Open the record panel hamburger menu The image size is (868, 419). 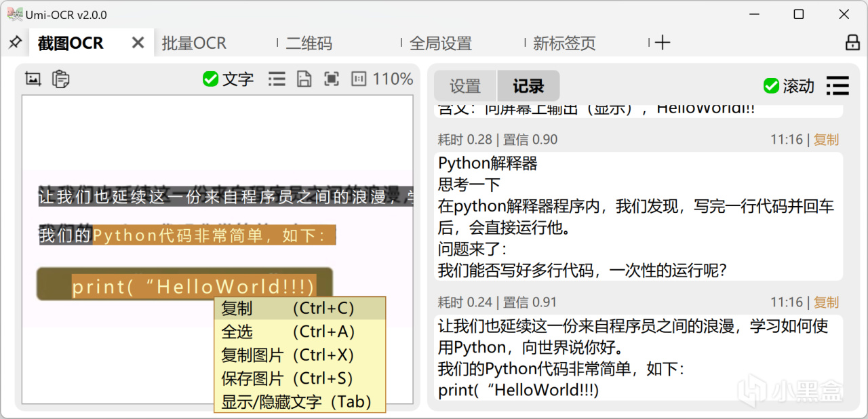point(837,86)
